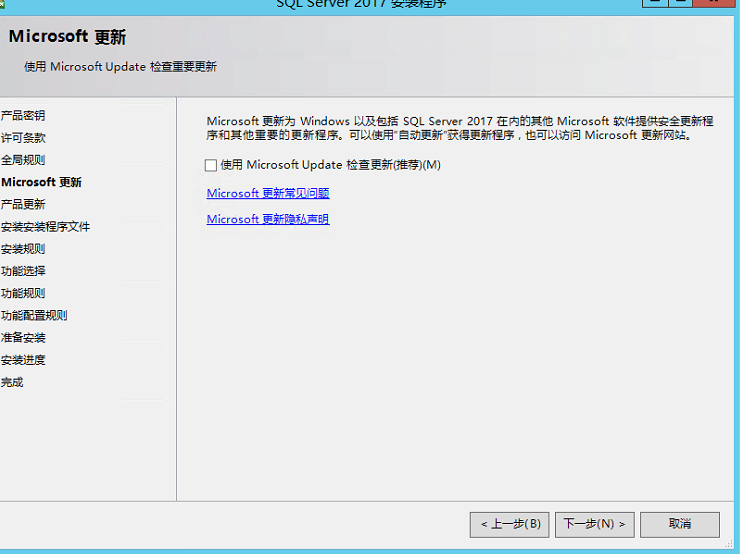Image resolution: width=740 pixels, height=554 pixels.
Task: Enable the Microsoft Update check checkbox
Action: [211, 165]
